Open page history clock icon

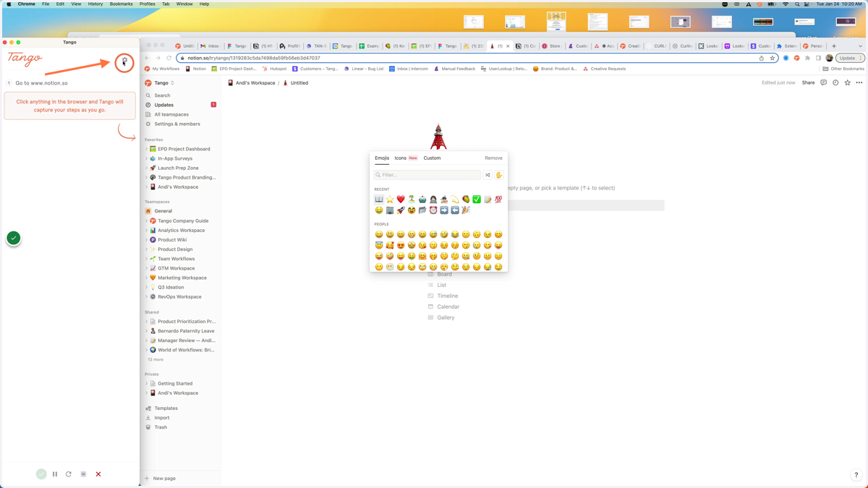[835, 82]
